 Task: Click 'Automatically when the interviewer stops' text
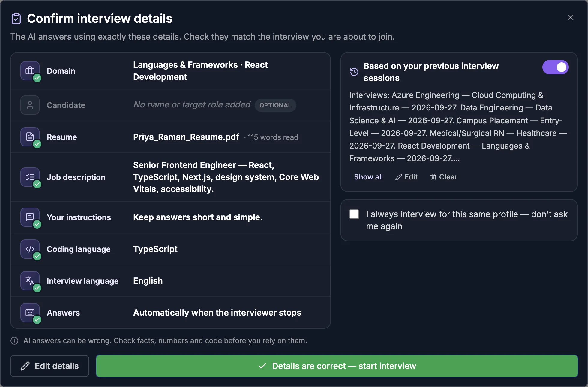(217, 313)
